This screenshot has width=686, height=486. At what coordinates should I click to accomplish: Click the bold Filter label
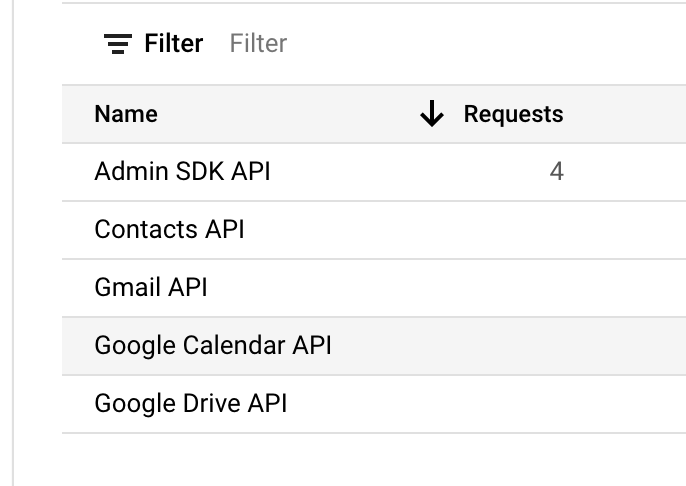(x=174, y=43)
